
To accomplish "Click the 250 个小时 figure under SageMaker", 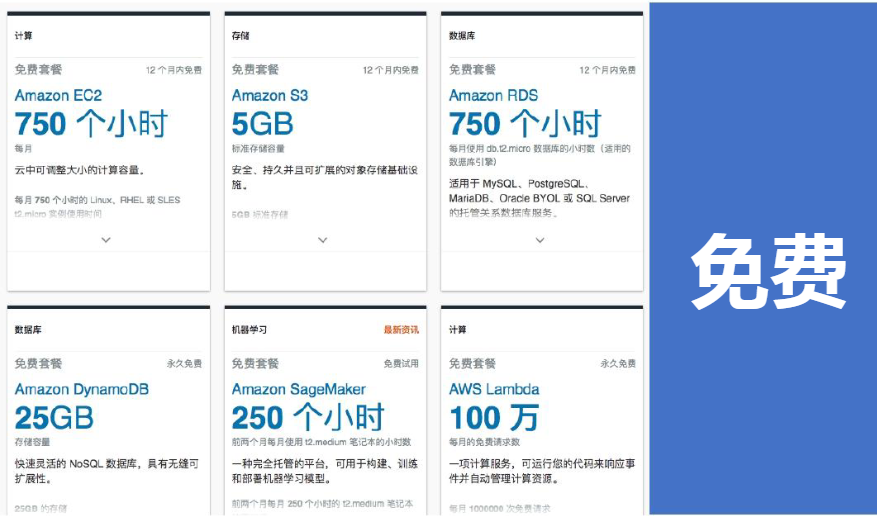I will point(308,418).
